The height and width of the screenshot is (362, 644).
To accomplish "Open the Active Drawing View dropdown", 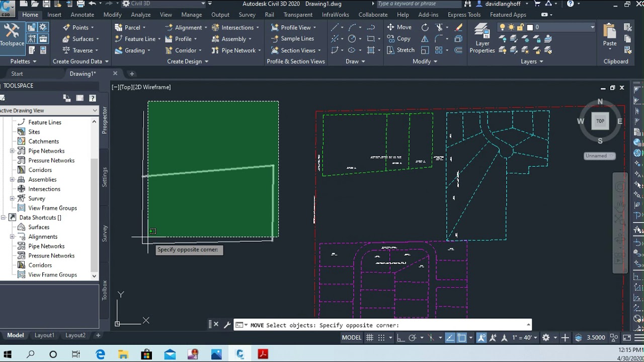I will click(49, 111).
